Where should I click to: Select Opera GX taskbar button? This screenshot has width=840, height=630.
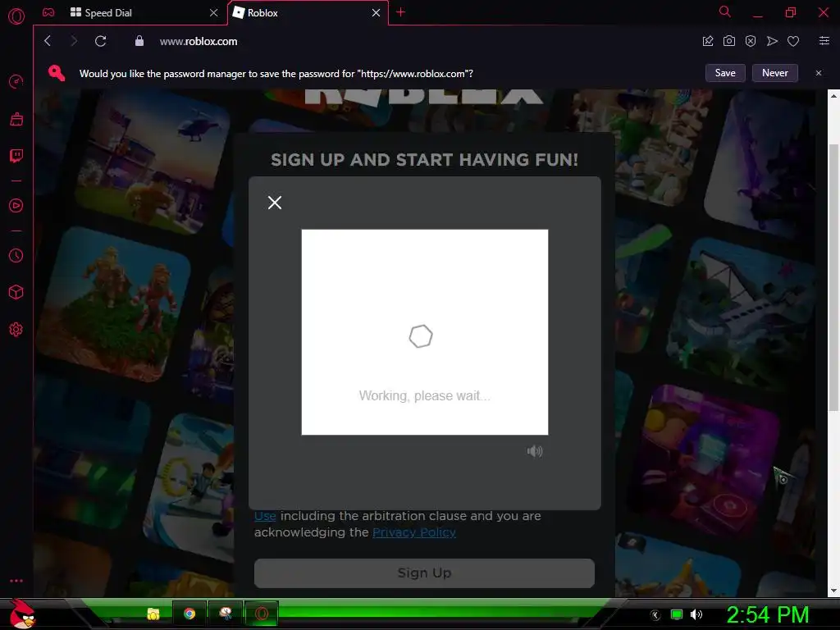click(x=262, y=614)
